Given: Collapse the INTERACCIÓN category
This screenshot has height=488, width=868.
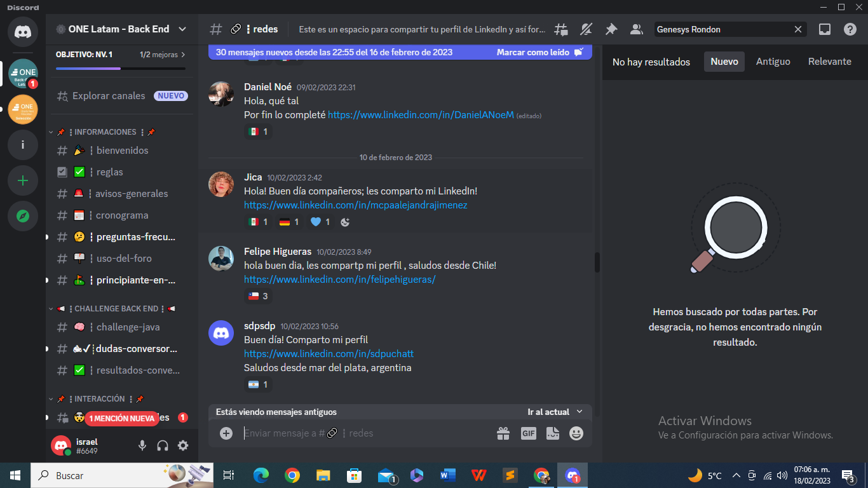Looking at the screenshot, I should tap(97, 399).
